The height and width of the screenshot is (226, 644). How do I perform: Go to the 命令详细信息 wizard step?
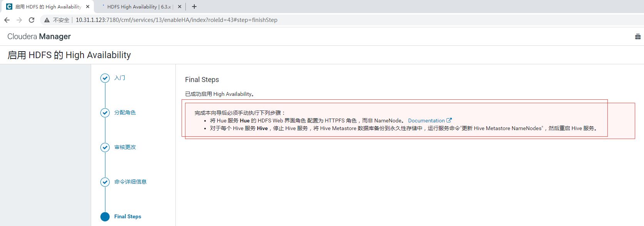click(x=130, y=182)
